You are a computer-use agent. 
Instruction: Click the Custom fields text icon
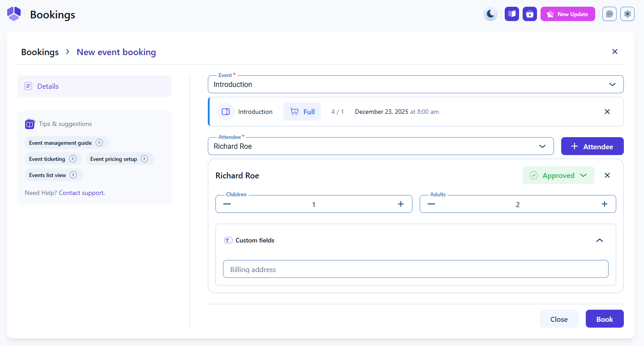click(x=228, y=240)
